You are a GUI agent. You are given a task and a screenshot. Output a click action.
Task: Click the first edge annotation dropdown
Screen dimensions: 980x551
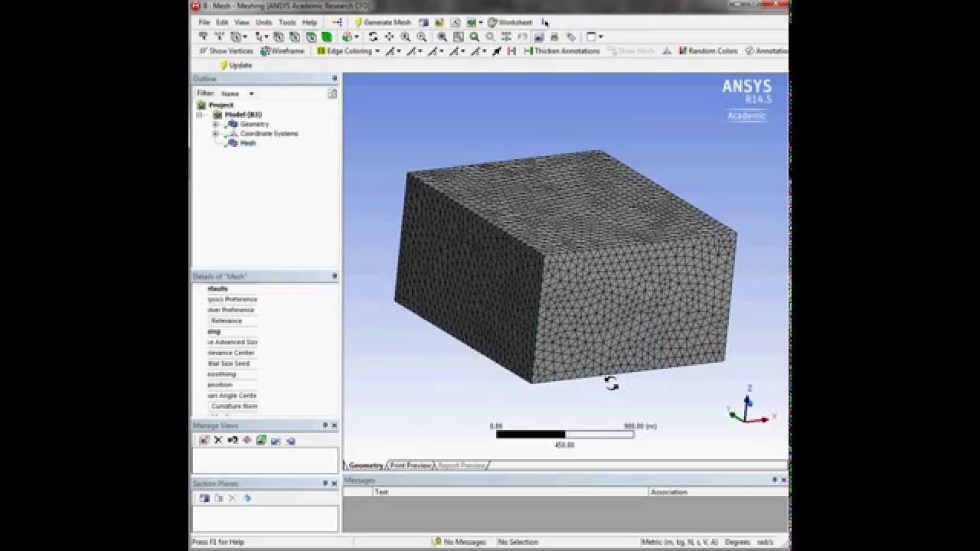tap(392, 51)
